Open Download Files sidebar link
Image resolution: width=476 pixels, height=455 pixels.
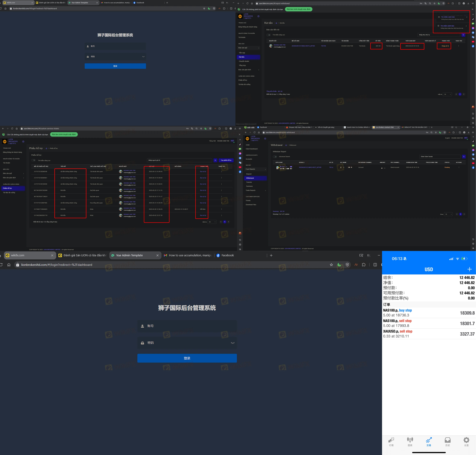pos(251,205)
